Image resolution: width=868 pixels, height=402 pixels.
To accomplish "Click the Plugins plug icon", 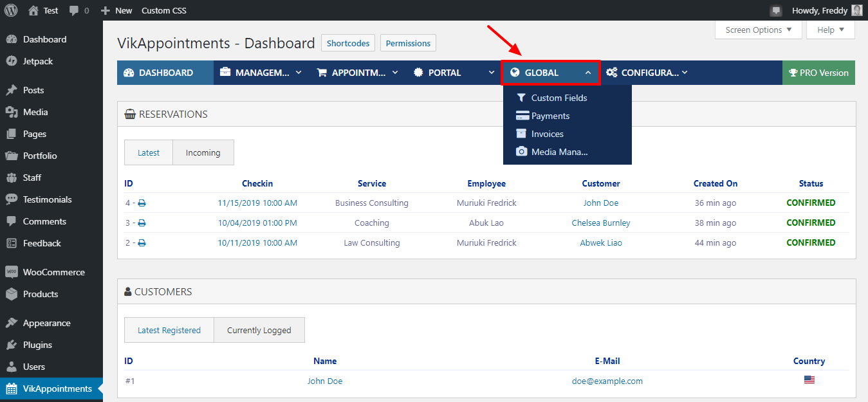I will pyautogui.click(x=12, y=345).
